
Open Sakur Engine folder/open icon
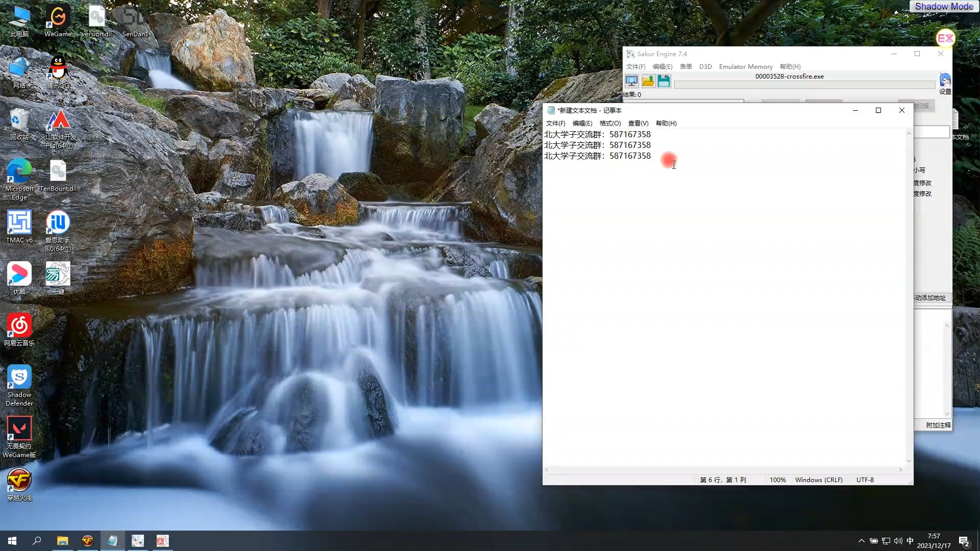tap(648, 81)
